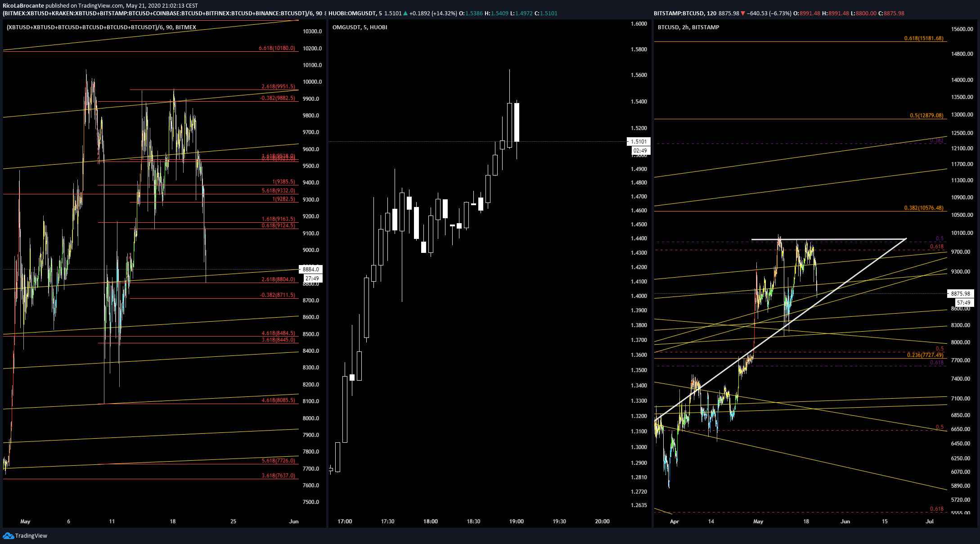Click the left chart's BITMEX 90 title label
The height and width of the screenshot is (544, 980).
coord(101,27)
